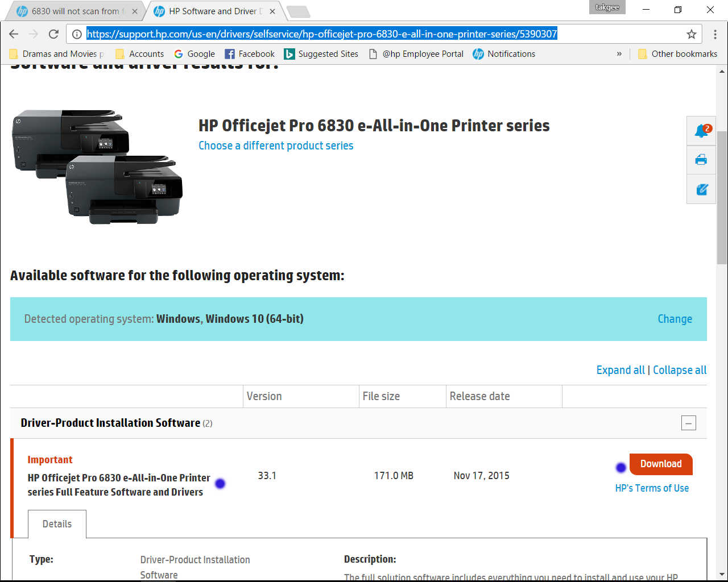Switch to the '6830 will not scan' tab
Screen dimensions: 728x582
[x=74, y=11]
